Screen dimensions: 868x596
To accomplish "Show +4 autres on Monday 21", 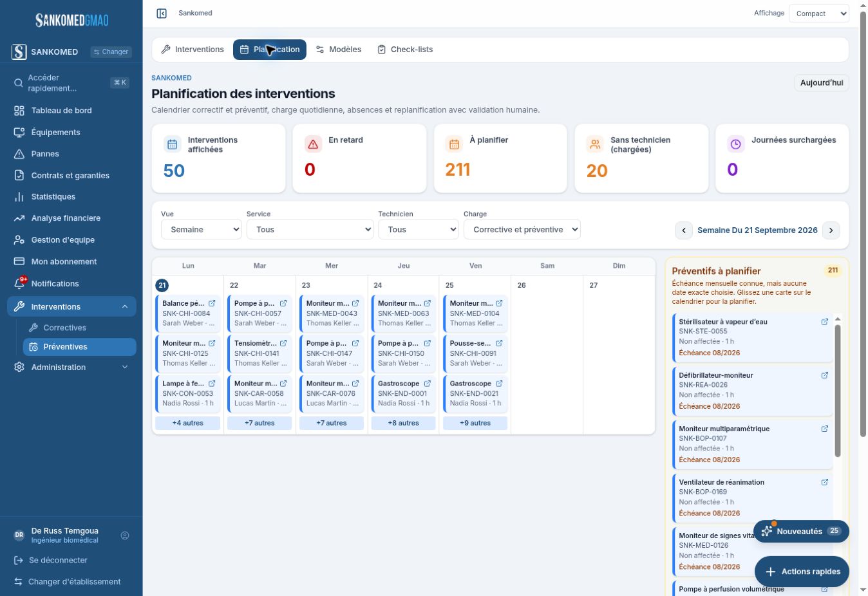I will [x=188, y=423].
